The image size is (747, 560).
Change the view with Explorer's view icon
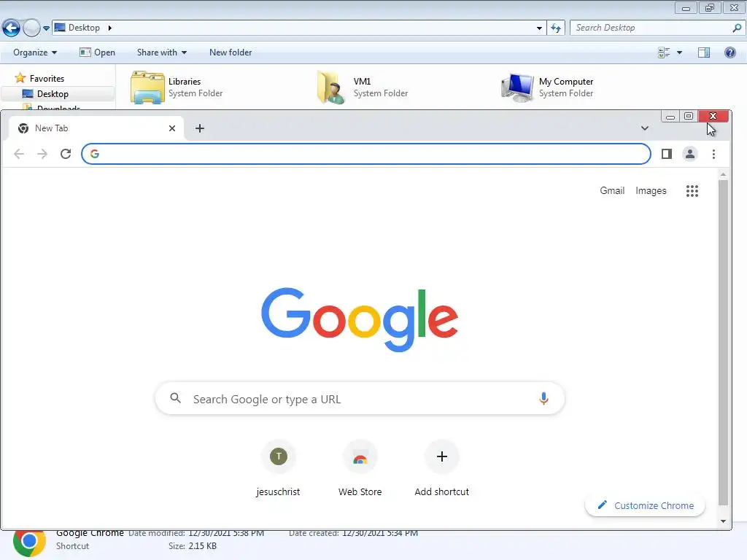(664, 52)
